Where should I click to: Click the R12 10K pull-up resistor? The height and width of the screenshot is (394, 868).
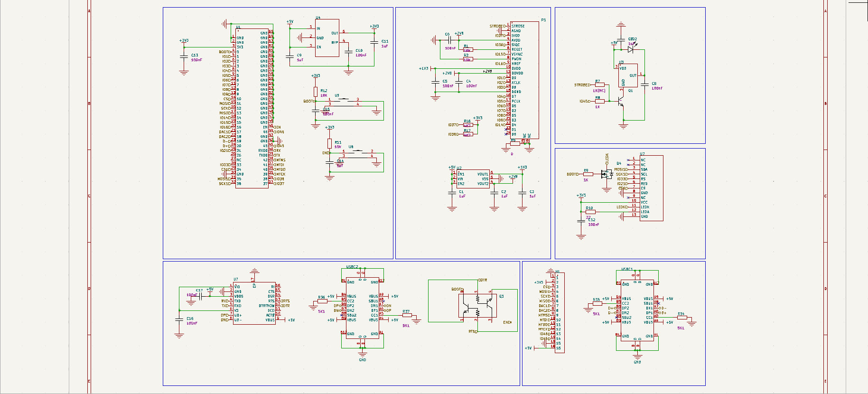pyautogui.click(x=316, y=92)
